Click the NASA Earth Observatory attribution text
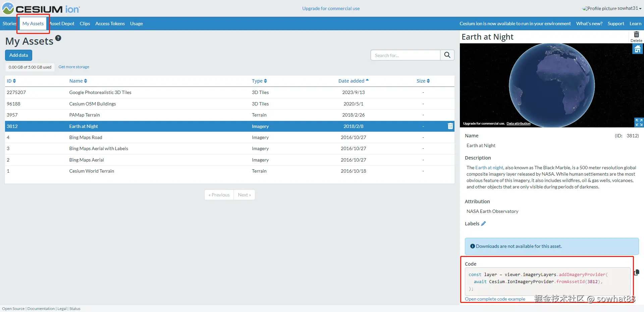 (x=492, y=211)
